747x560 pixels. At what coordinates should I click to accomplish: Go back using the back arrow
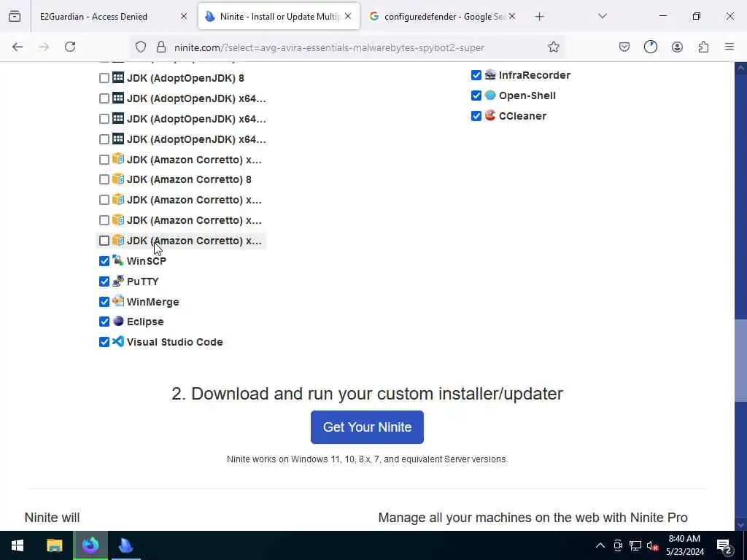[x=18, y=47]
